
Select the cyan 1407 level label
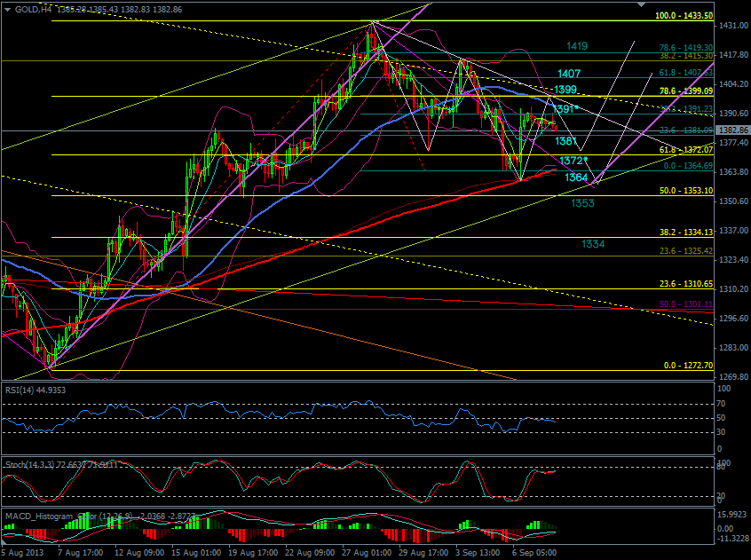pos(568,74)
